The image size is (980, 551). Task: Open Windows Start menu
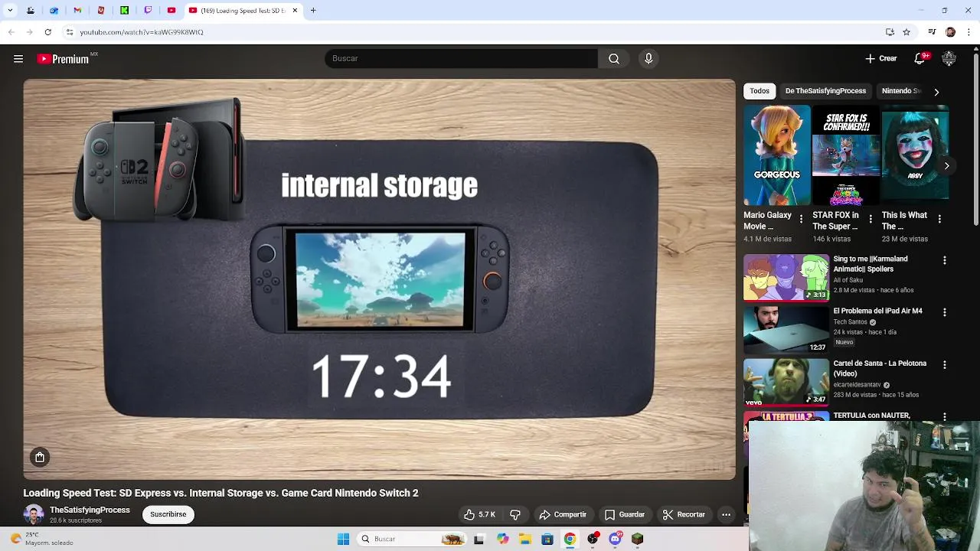pos(343,539)
